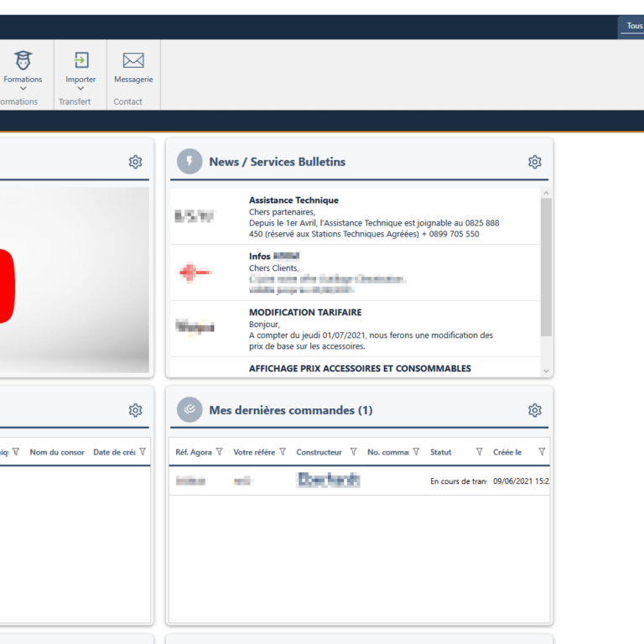Select the order row created 09/06/2021

coord(359,481)
